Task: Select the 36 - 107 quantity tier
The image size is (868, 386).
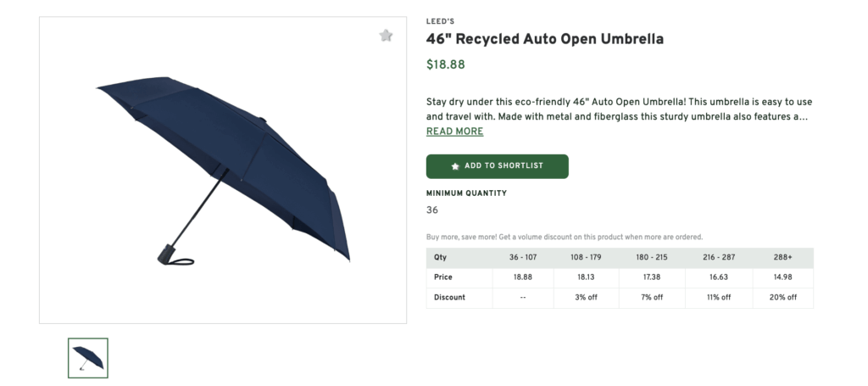Action: coord(523,257)
